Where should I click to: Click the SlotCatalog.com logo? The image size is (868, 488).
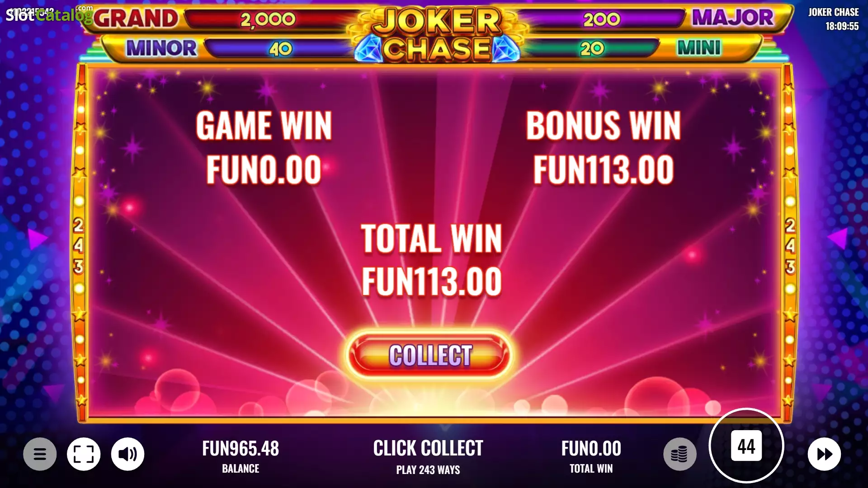[49, 15]
